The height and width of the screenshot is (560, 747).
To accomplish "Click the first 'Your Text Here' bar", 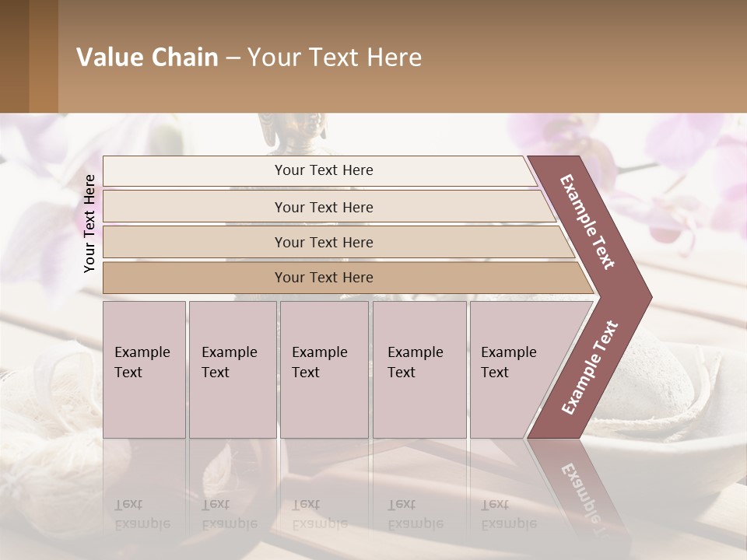I will click(320, 170).
